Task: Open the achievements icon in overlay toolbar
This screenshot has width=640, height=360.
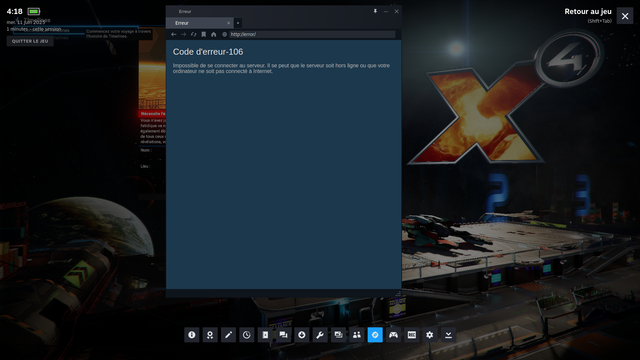Action: (210, 335)
